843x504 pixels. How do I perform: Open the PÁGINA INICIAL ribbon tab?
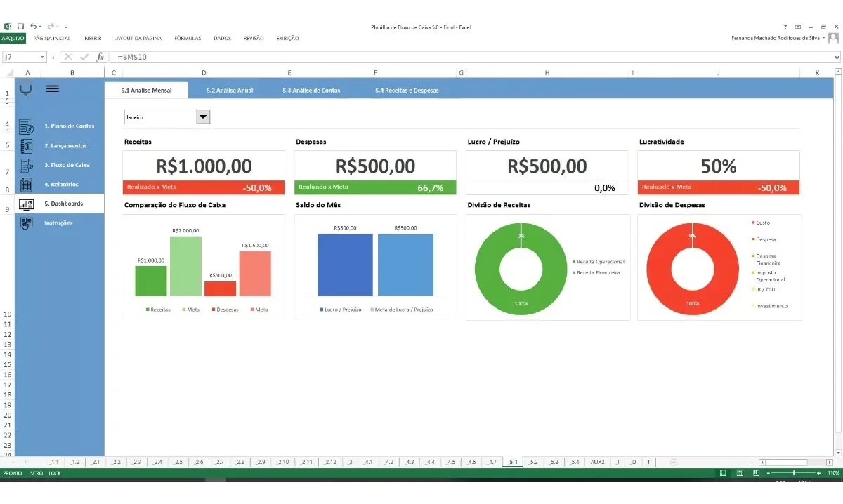click(52, 38)
